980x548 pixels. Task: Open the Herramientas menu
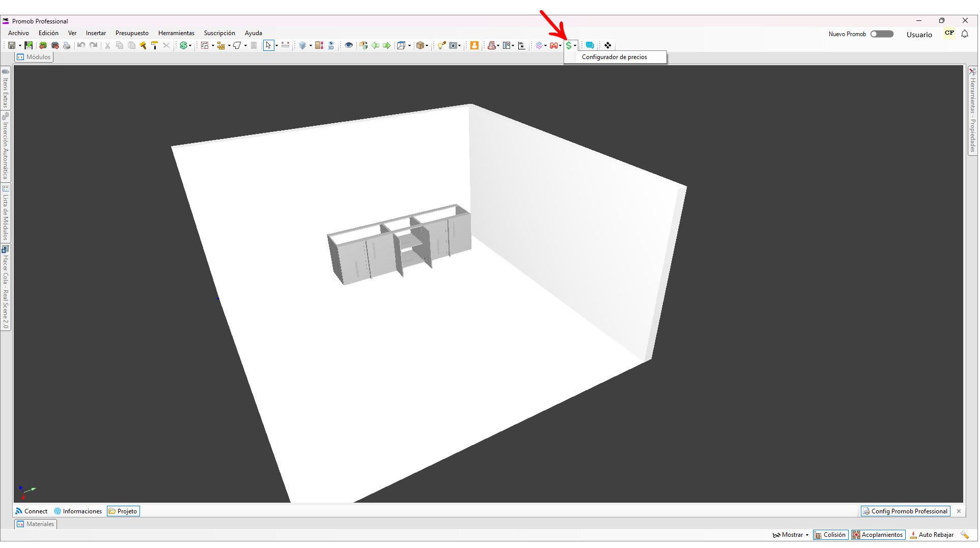pos(176,33)
